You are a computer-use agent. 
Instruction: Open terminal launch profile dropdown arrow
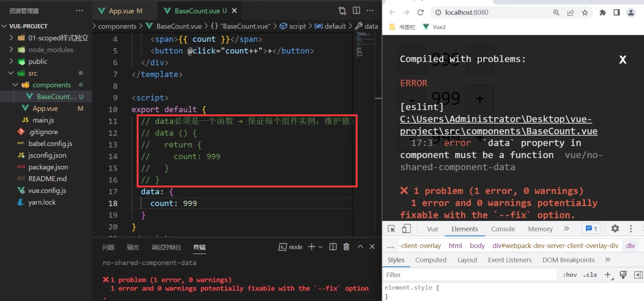pos(321,247)
